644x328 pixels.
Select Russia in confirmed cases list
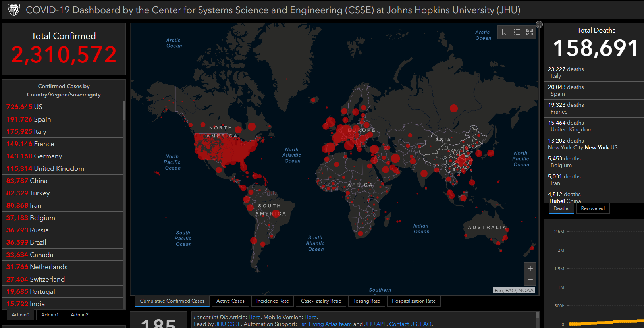(63, 230)
